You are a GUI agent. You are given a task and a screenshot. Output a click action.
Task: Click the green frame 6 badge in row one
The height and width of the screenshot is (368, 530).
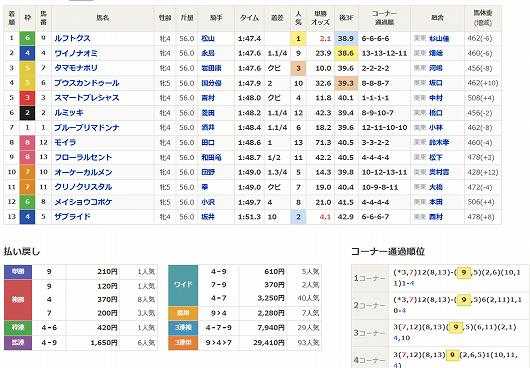click(27, 39)
